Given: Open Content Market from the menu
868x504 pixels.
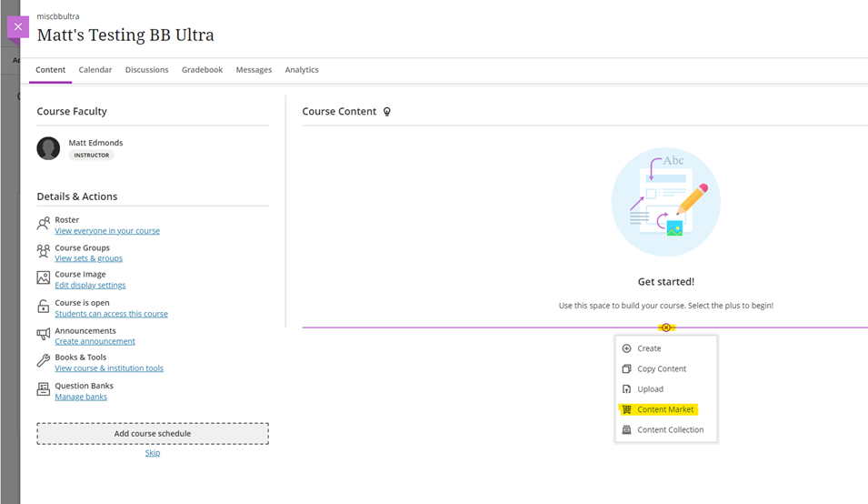Looking at the screenshot, I should [666, 409].
